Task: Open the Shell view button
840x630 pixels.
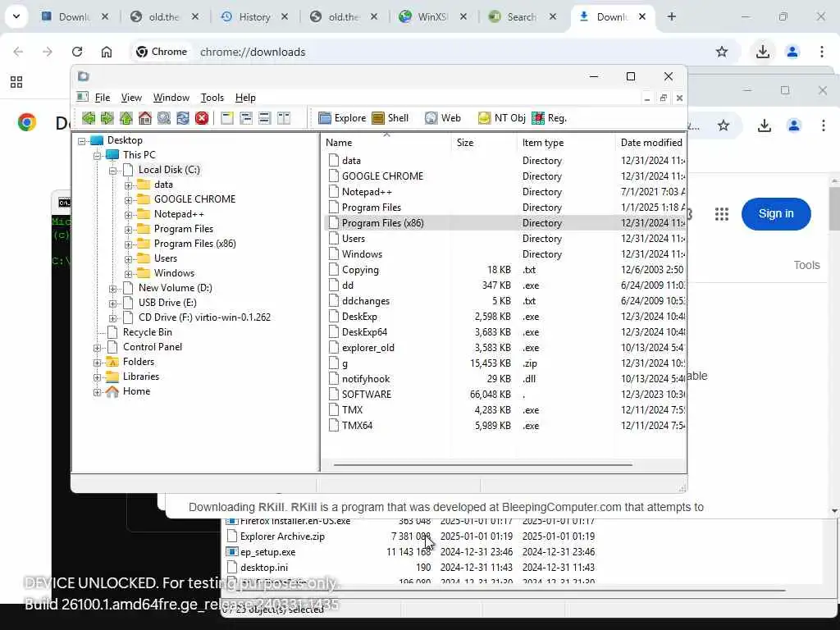Action: [x=390, y=118]
